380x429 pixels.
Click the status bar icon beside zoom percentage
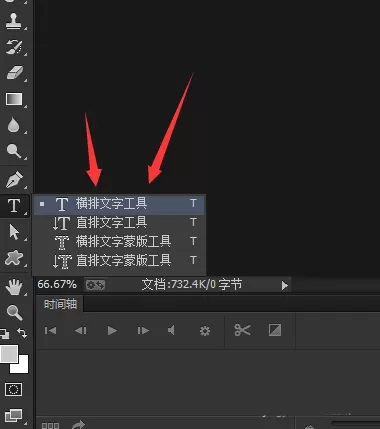[95, 285]
